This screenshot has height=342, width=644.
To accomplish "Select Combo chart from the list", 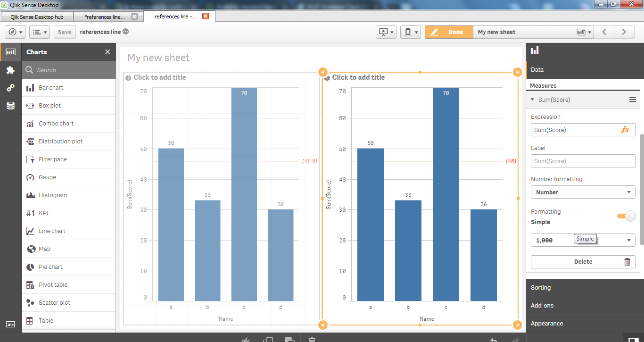I will tap(69, 124).
